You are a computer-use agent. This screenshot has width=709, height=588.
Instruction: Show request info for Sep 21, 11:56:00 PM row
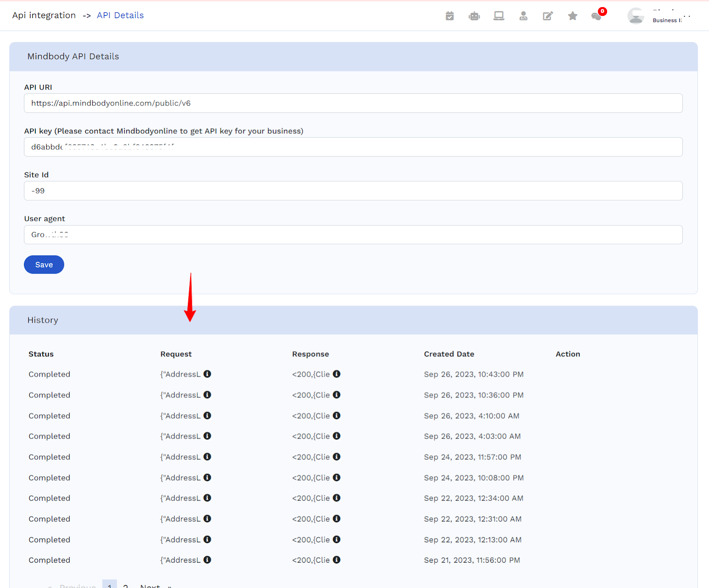207,560
